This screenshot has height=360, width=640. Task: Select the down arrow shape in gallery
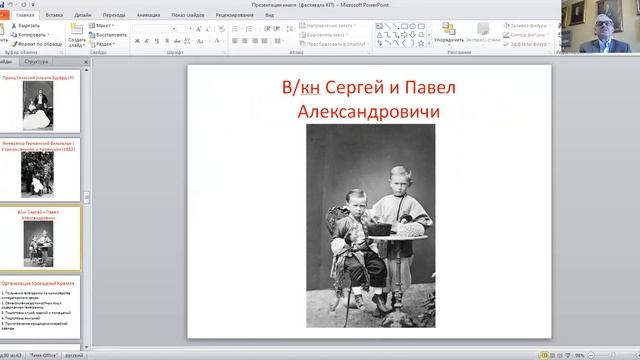pos(413,35)
